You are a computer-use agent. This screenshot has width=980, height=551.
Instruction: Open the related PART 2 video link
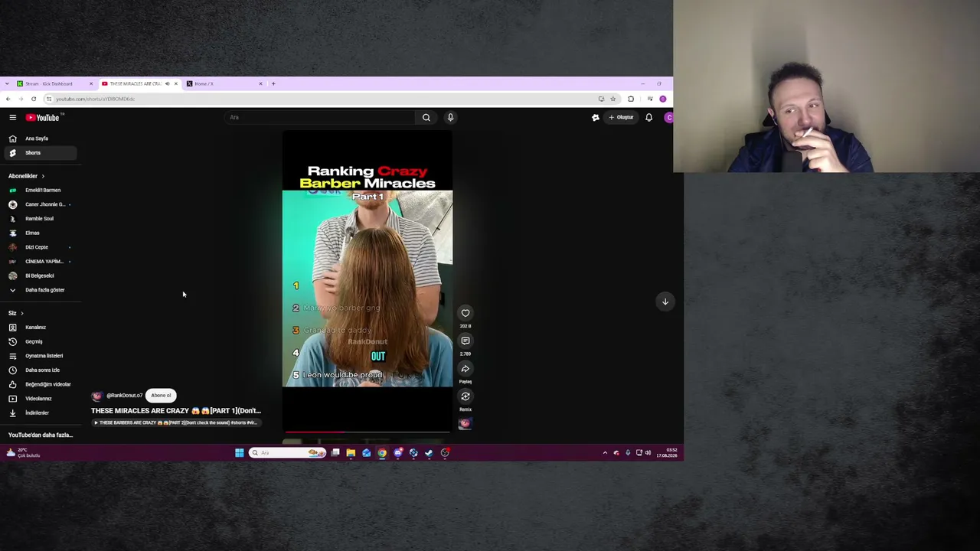coord(177,422)
